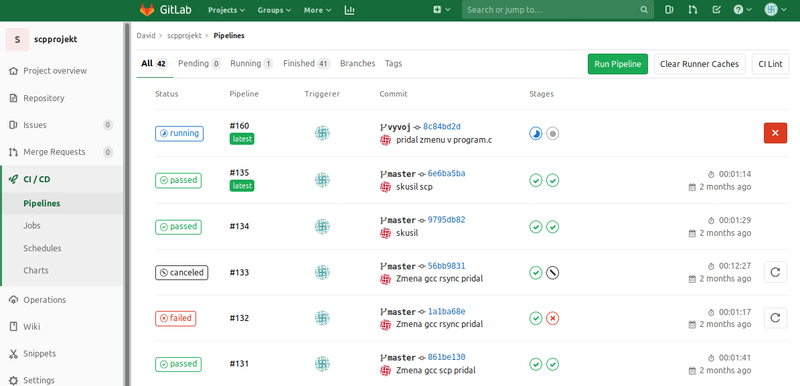
Task: Select Jobs under CI / CD
Action: pyautogui.click(x=32, y=225)
